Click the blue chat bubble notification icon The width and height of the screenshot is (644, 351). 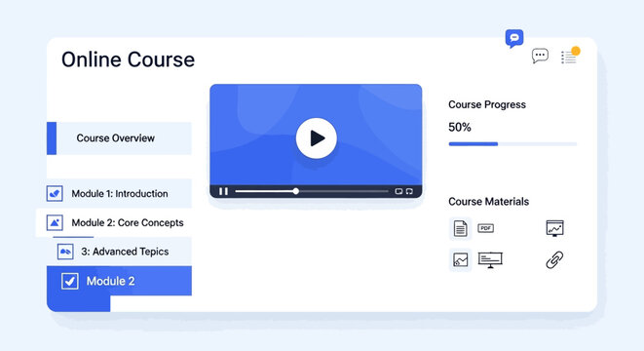(514, 38)
